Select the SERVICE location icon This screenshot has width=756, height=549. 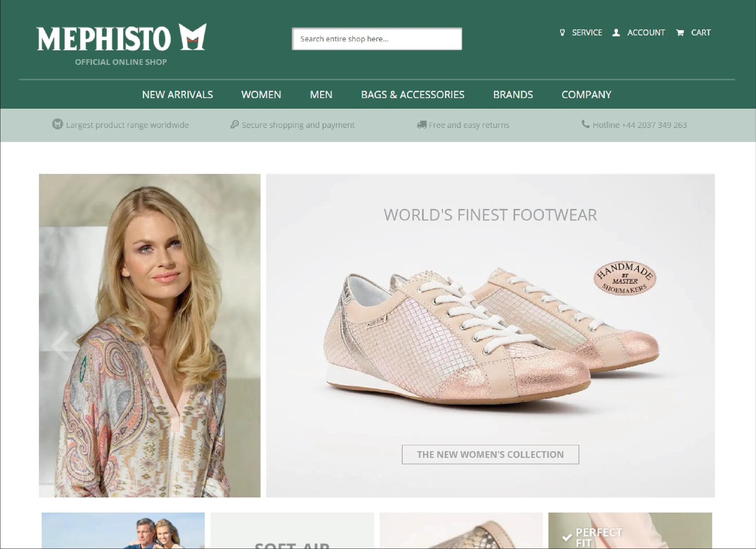coord(562,33)
